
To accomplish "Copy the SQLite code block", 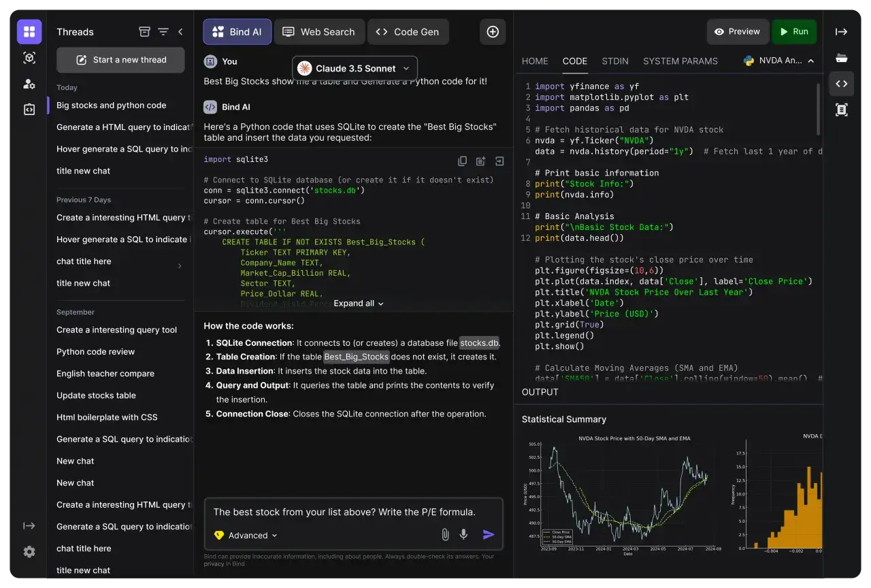I will pyautogui.click(x=463, y=161).
